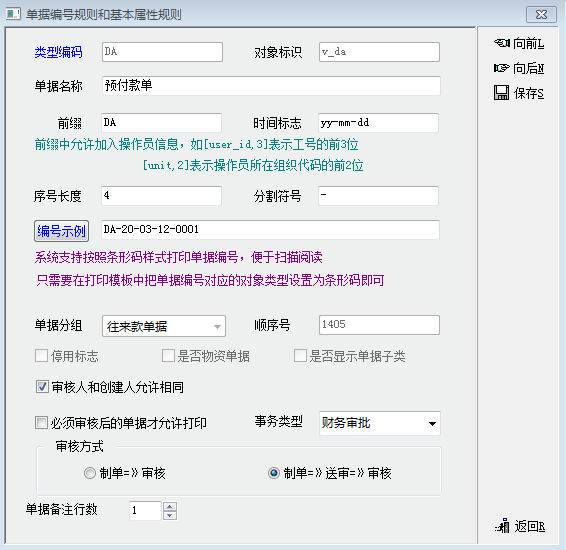566x550 pixels.
Task: Click the purple text 系统支持按照条形码样式打印单据编号
Action: point(179,257)
